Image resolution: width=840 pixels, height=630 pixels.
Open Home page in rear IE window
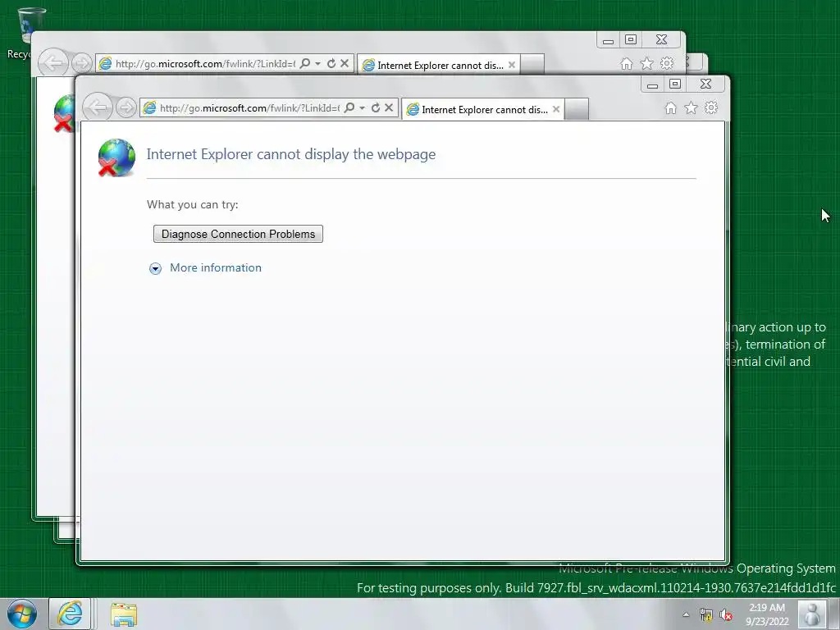coord(626,64)
